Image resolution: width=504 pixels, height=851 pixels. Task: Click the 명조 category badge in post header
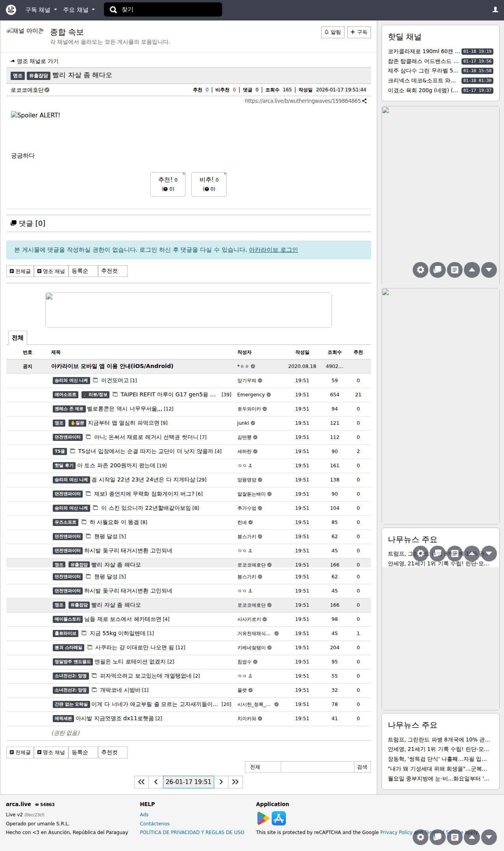[x=18, y=76]
